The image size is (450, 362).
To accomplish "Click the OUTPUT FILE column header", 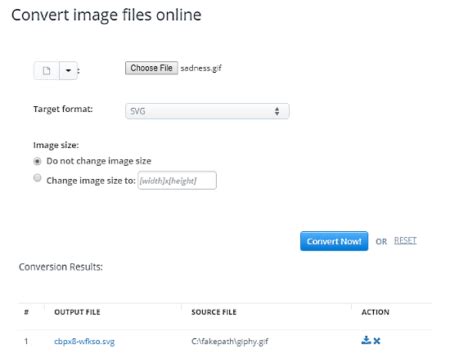I will [x=77, y=312].
